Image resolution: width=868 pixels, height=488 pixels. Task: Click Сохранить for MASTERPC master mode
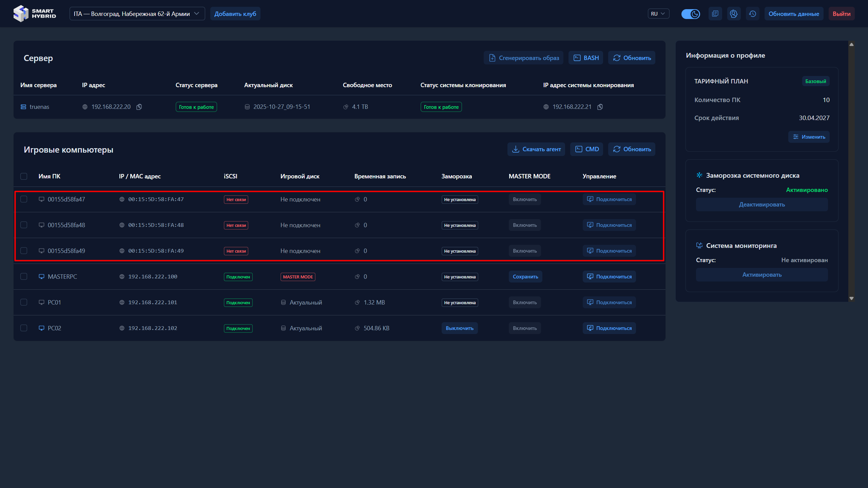pos(525,277)
